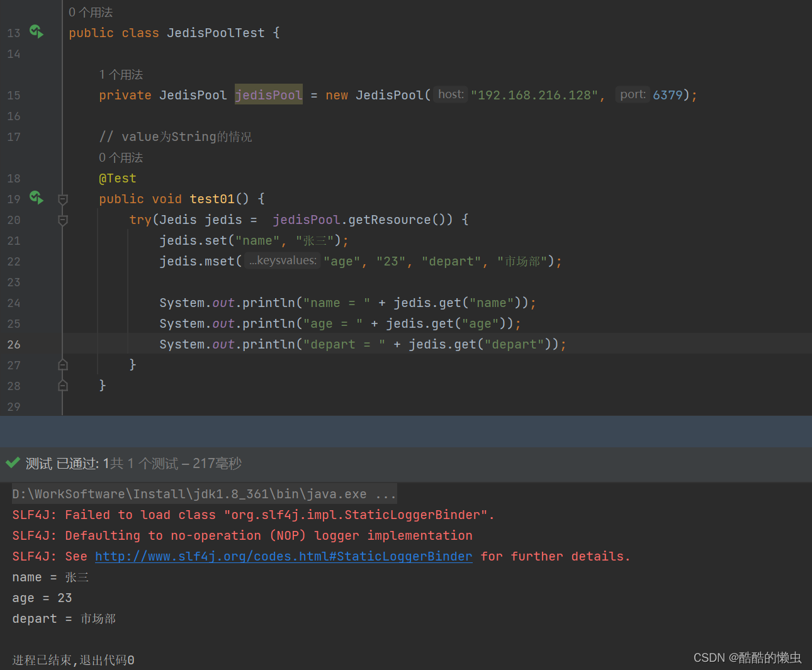Viewport: 812px width, 670px height.
Task: Click the green test passed checkmark
Action: pos(13,463)
